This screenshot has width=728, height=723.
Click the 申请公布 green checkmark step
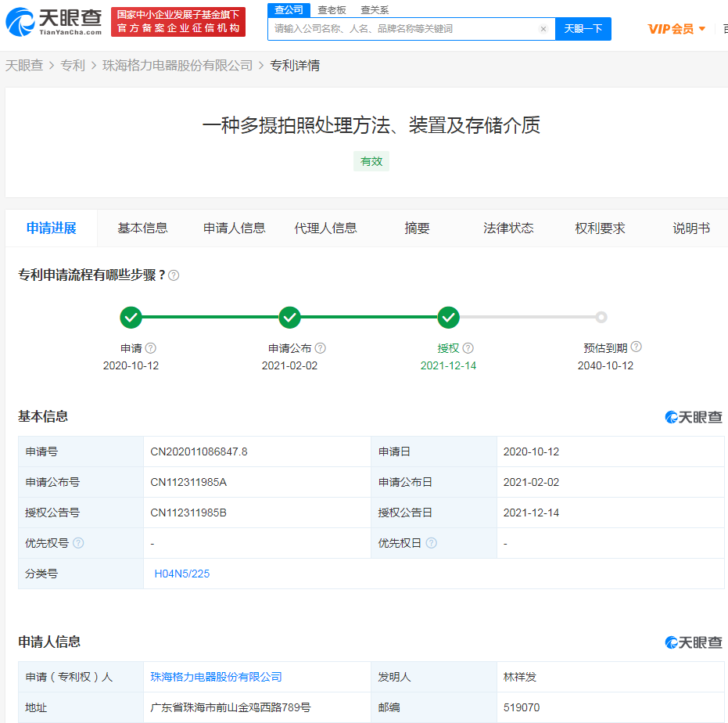click(x=289, y=318)
